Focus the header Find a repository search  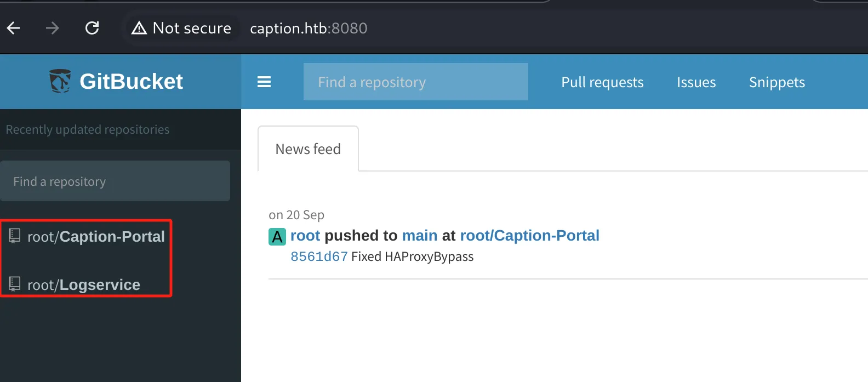pos(416,82)
